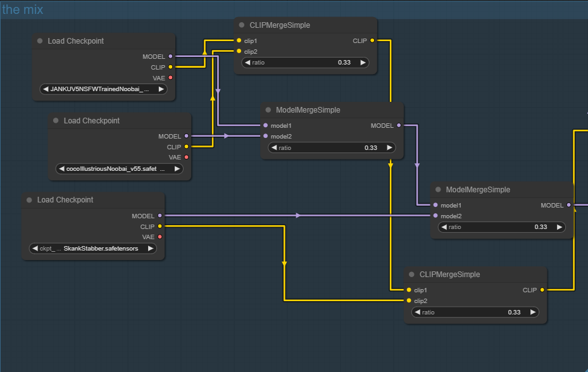Decrease ratio on bottom CLIPMergeSimple using left arrow
588x372 pixels.
(417, 312)
